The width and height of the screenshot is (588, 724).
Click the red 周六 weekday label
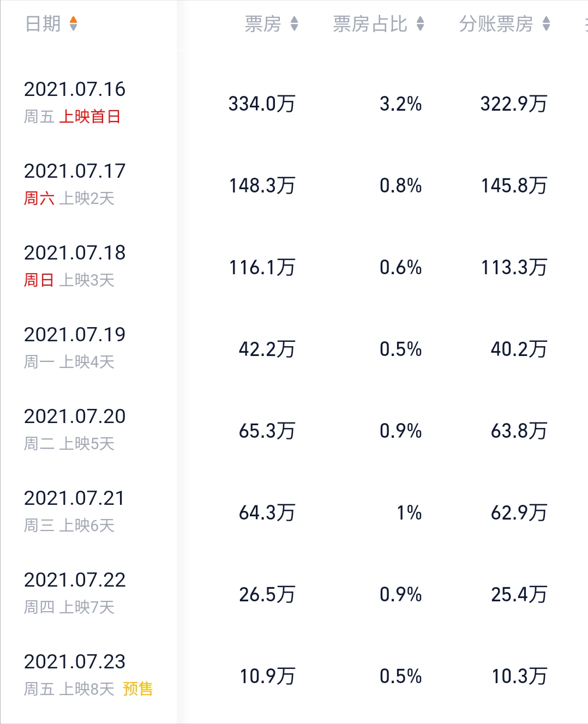click(39, 198)
